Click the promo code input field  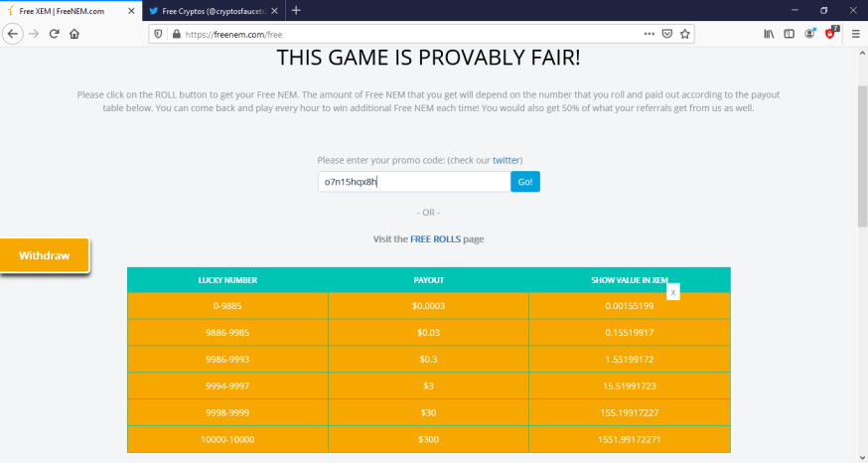pyautogui.click(x=414, y=182)
